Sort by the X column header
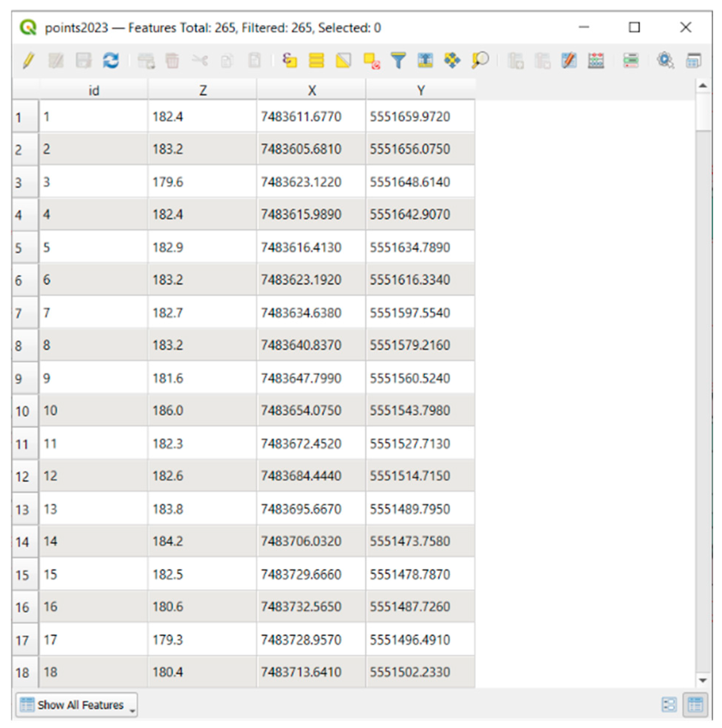Screen dimensions: 722x728 click(x=312, y=90)
